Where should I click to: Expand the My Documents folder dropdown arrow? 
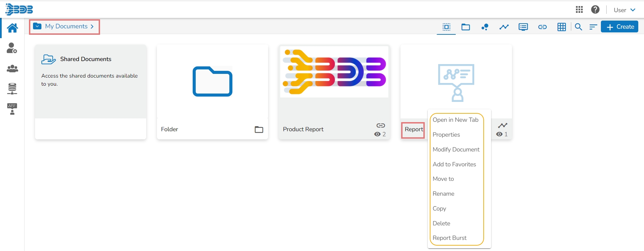[37, 26]
